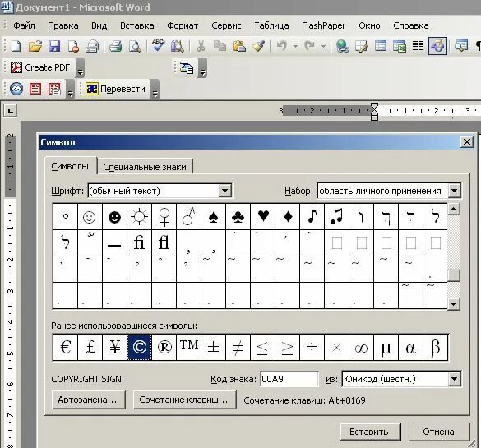Open the Юникод (шестн.) encoding dropdown
The height and width of the screenshot is (448, 481).
coord(455,379)
